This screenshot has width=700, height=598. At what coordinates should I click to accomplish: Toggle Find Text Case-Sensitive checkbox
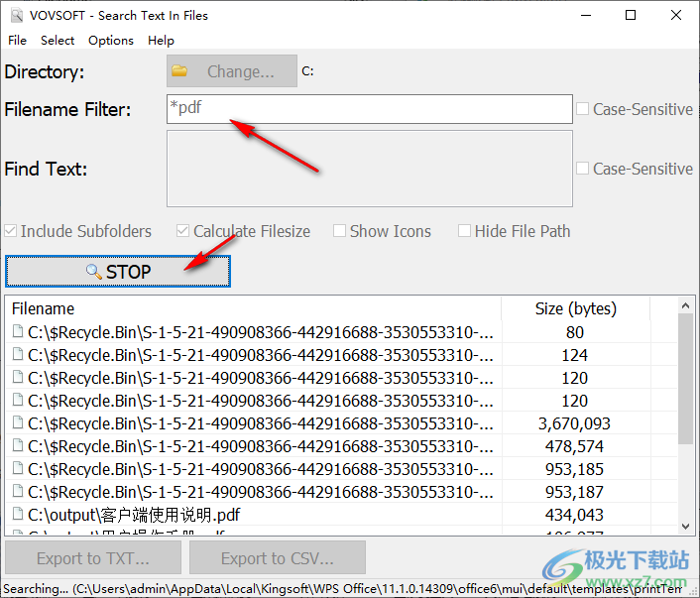click(x=582, y=169)
